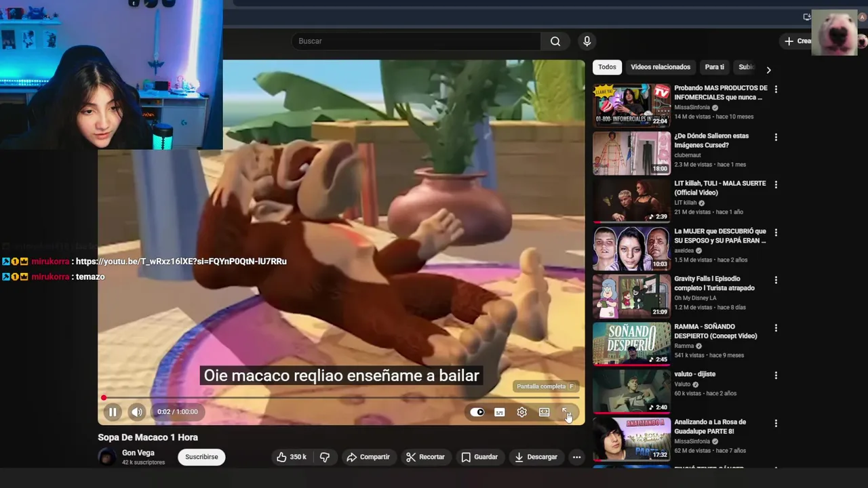The image size is (868, 488).
Task: Open options menu for Gravity Falls video
Action: click(x=776, y=280)
